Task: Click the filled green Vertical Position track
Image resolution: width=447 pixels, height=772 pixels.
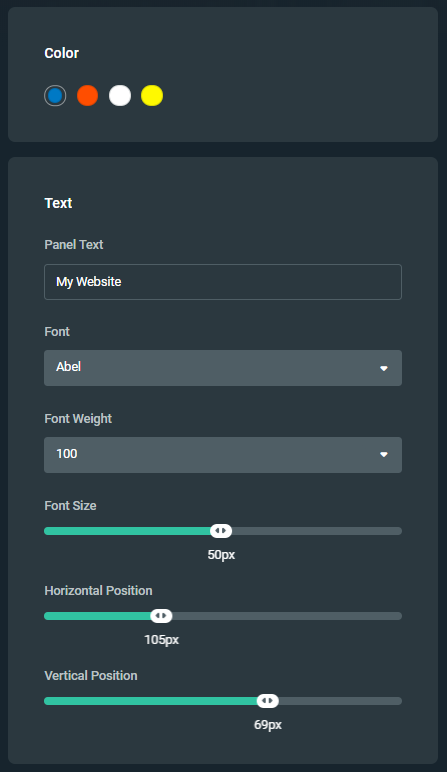Action: pyautogui.click(x=151, y=701)
